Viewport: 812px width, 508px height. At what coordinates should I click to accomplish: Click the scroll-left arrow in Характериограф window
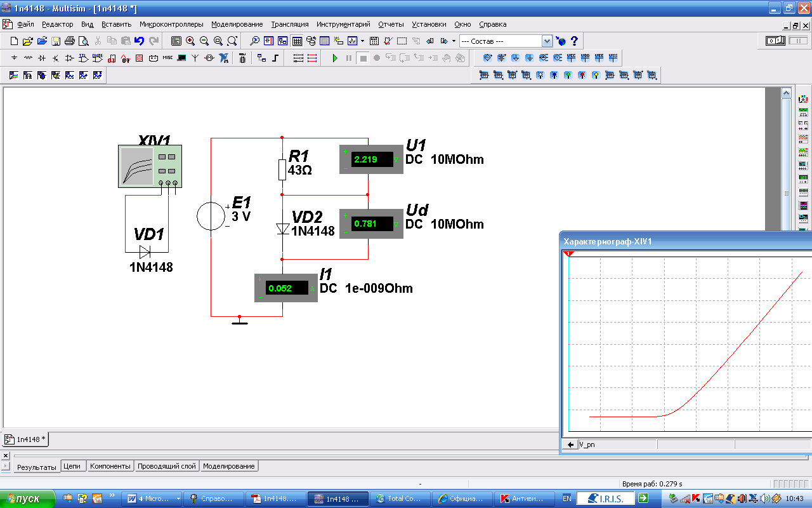pos(571,444)
